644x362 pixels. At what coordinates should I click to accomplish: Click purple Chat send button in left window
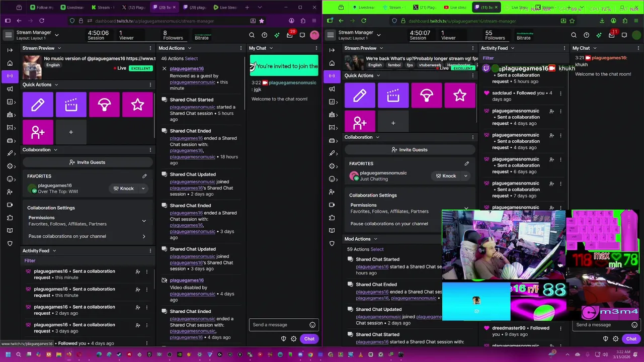click(x=309, y=339)
